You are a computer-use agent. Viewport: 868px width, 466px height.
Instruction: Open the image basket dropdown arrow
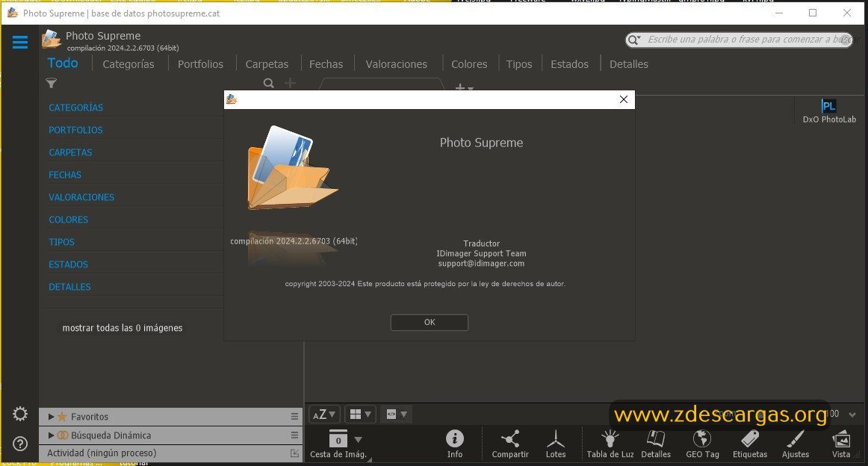click(358, 439)
